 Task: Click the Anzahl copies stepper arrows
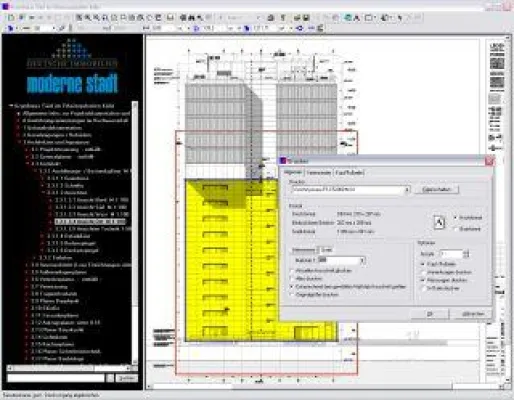point(466,254)
